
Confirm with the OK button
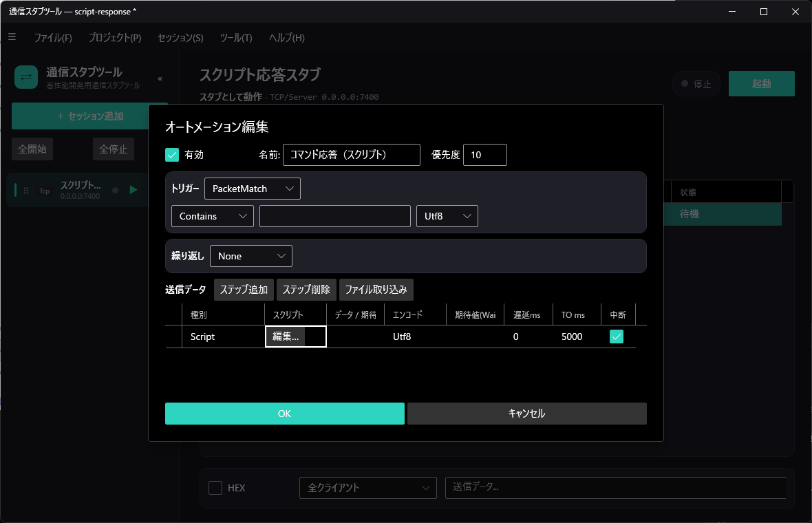pos(285,414)
